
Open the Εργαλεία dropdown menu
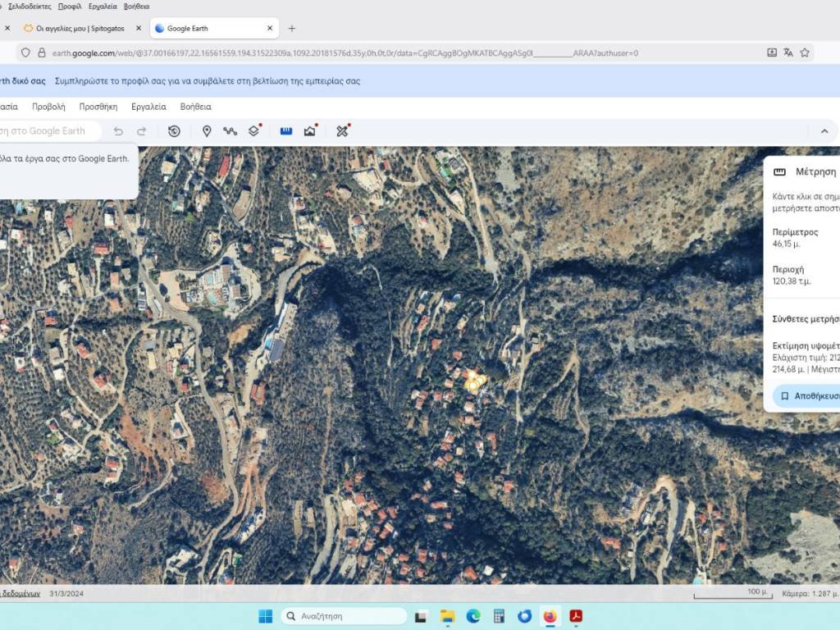(x=148, y=107)
